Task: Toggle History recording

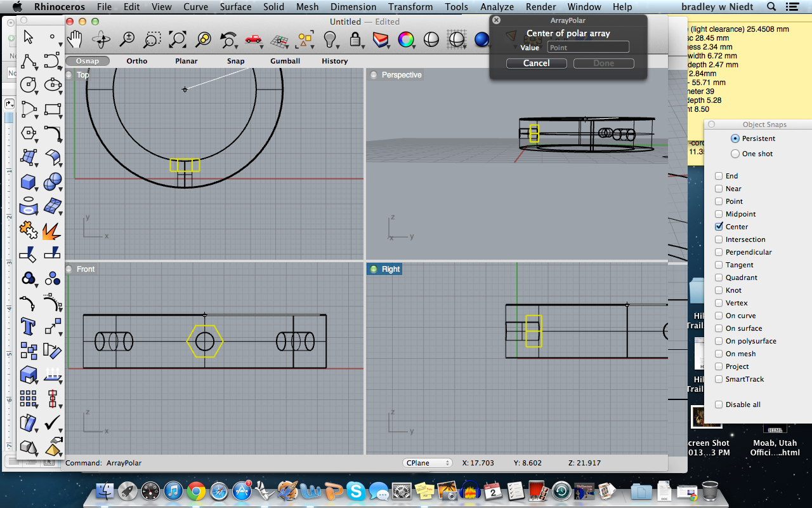Action: [334, 61]
